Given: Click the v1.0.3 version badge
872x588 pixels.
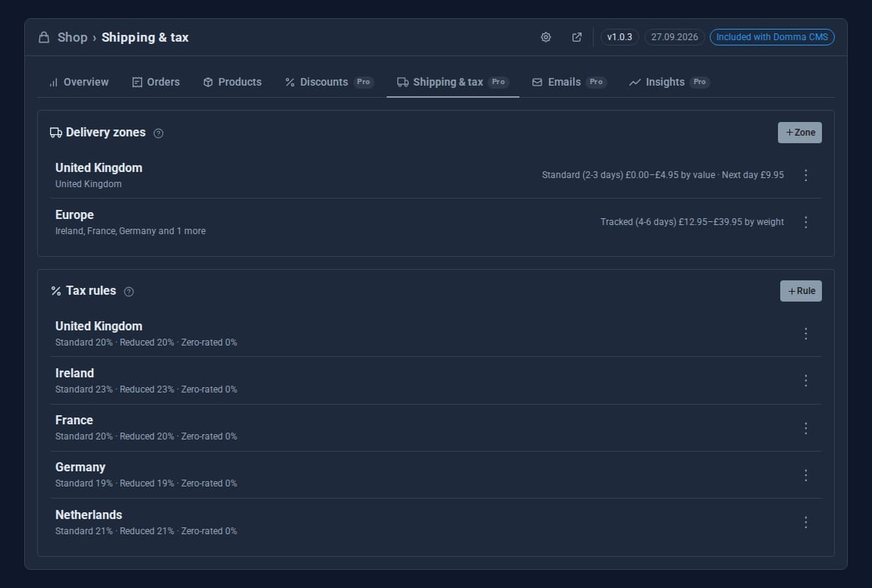Looking at the screenshot, I should [x=619, y=37].
